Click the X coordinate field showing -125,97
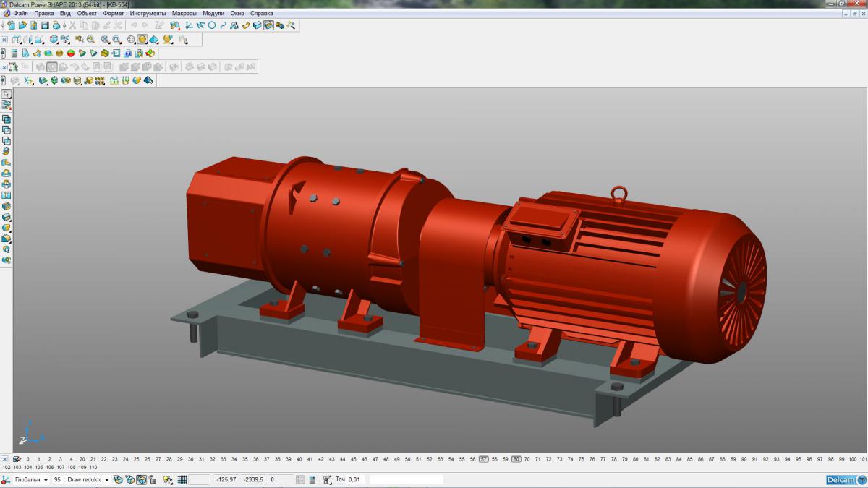The width and height of the screenshot is (868, 488). point(226,479)
